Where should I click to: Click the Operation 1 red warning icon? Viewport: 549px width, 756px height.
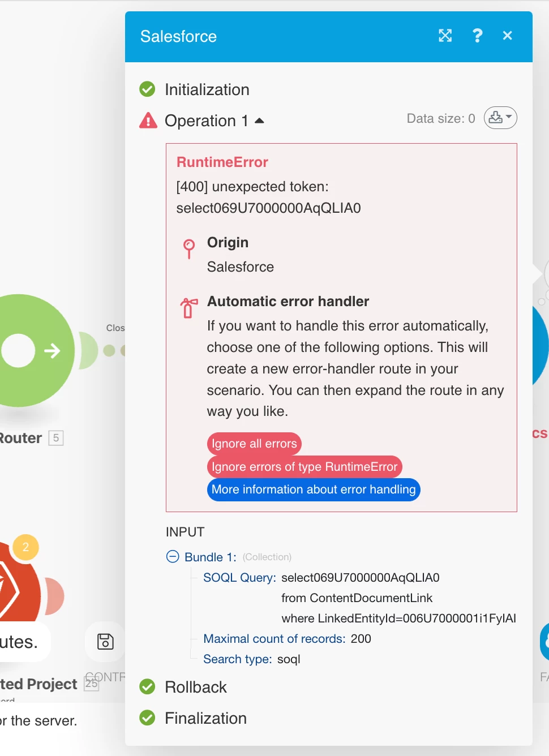[148, 121]
